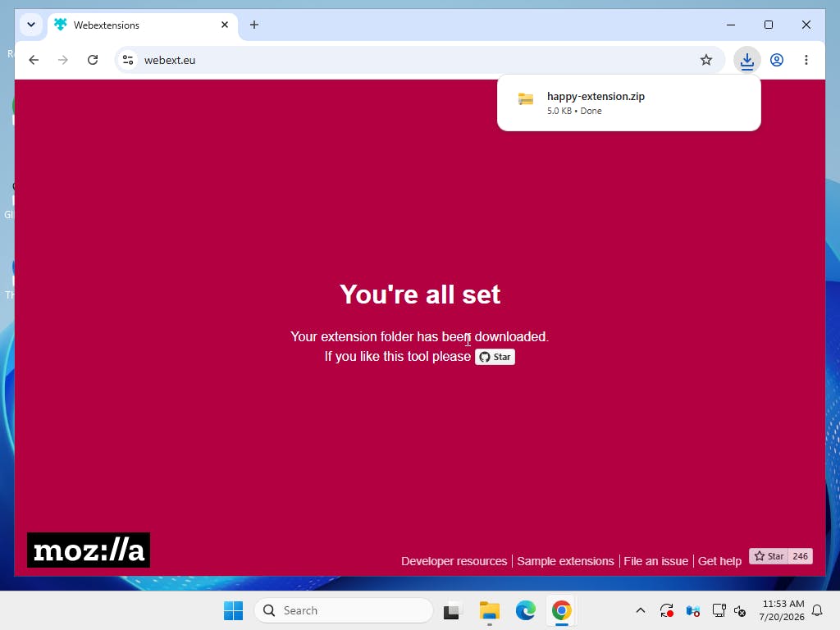Close the Webextensions tab
This screenshot has width=840, height=630.
tap(225, 25)
